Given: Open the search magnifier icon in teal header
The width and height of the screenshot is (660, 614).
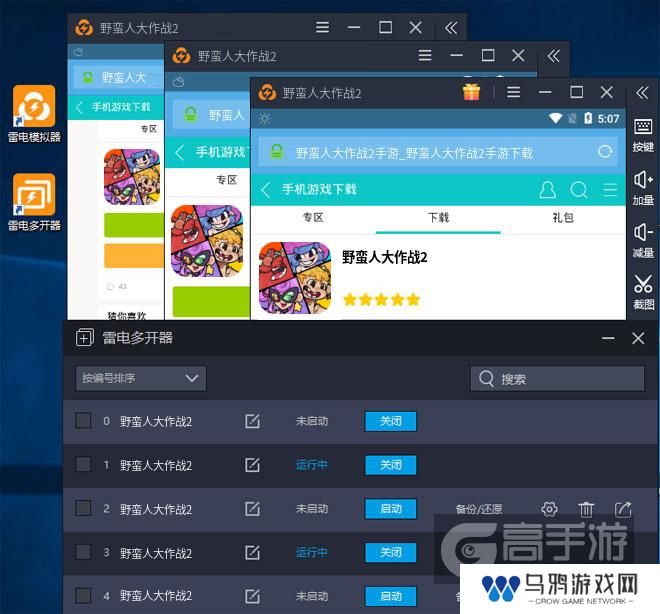Looking at the screenshot, I should [579, 190].
